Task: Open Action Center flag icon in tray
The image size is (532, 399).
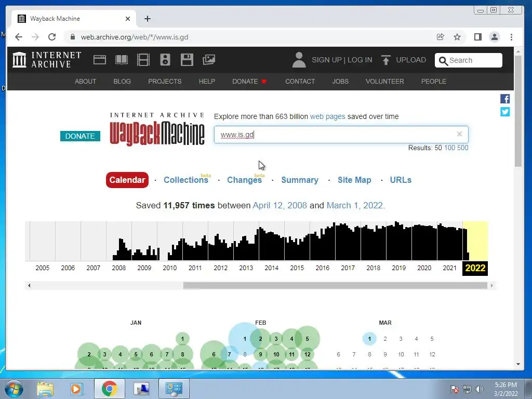Action: pos(455,389)
